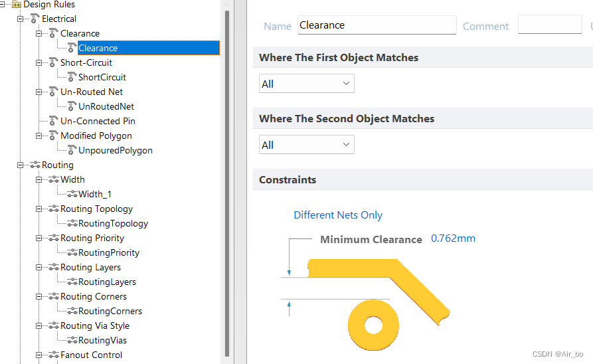Click the rule Name input field
Viewport: 593px width, 364px height.
377,25
